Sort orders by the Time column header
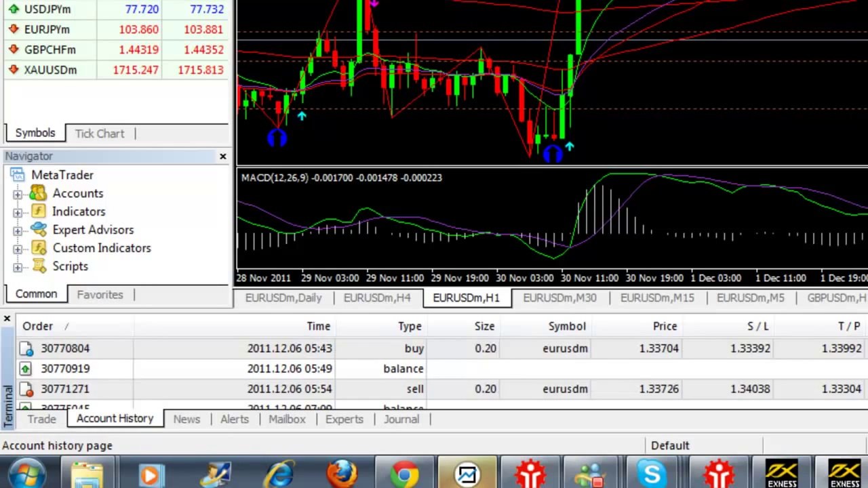 click(318, 326)
